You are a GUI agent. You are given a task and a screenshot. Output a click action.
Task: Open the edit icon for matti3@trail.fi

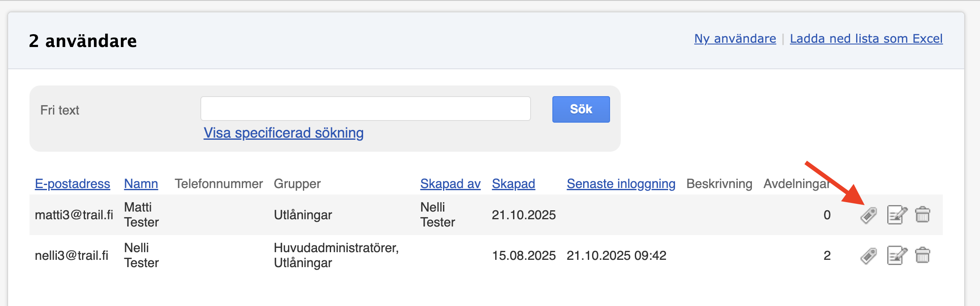tap(897, 215)
